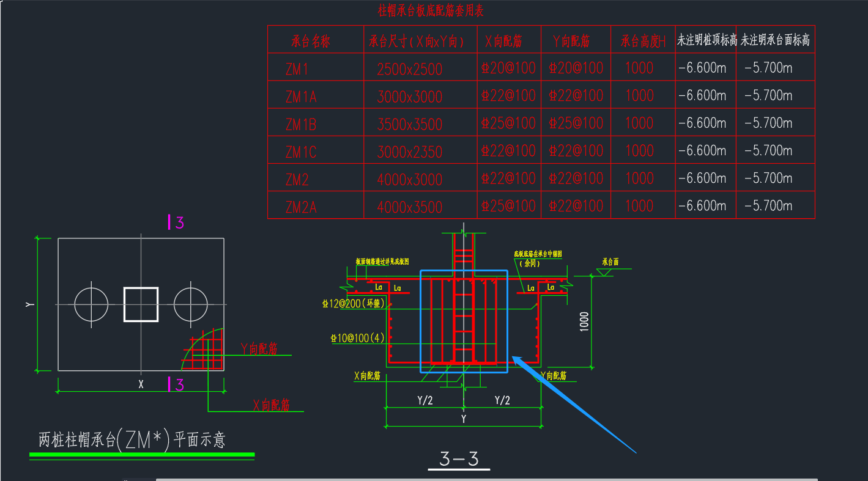Select the ZM1A name cell
The height and width of the screenshot is (481, 868).
click(301, 97)
